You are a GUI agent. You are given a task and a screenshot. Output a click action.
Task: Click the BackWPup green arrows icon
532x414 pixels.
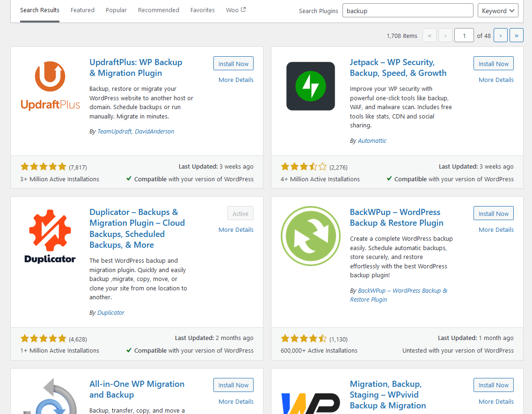click(310, 236)
